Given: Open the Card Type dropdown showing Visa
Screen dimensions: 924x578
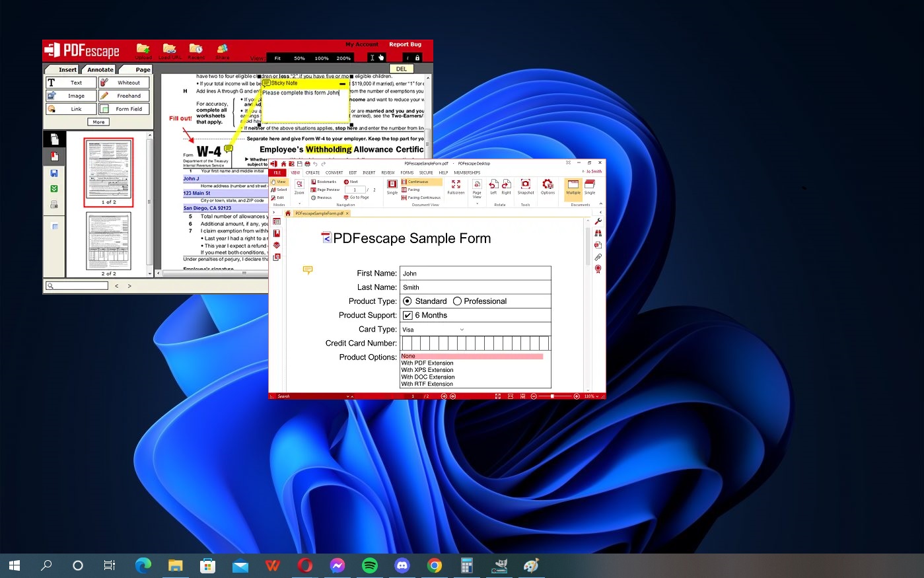Looking at the screenshot, I should click(x=462, y=329).
